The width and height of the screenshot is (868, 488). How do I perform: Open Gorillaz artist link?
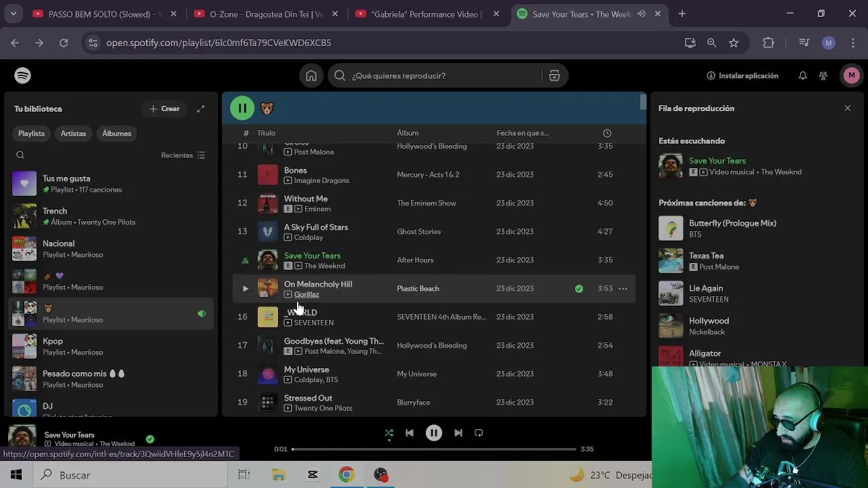click(307, 295)
